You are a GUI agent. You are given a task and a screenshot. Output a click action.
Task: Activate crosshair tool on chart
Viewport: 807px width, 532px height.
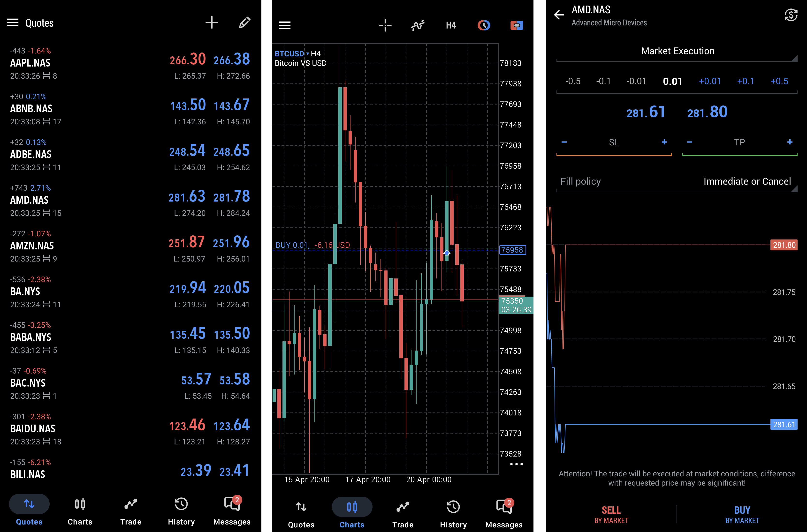tap(385, 25)
